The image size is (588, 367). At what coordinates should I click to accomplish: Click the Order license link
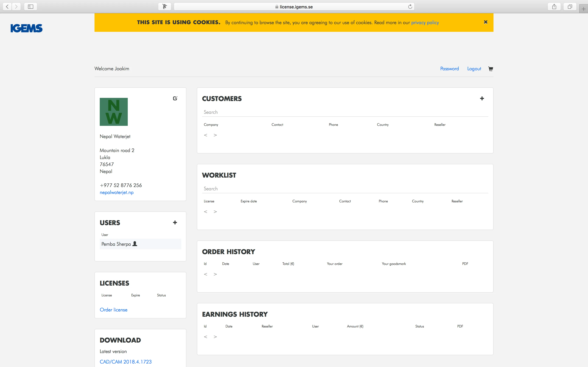[x=113, y=310]
